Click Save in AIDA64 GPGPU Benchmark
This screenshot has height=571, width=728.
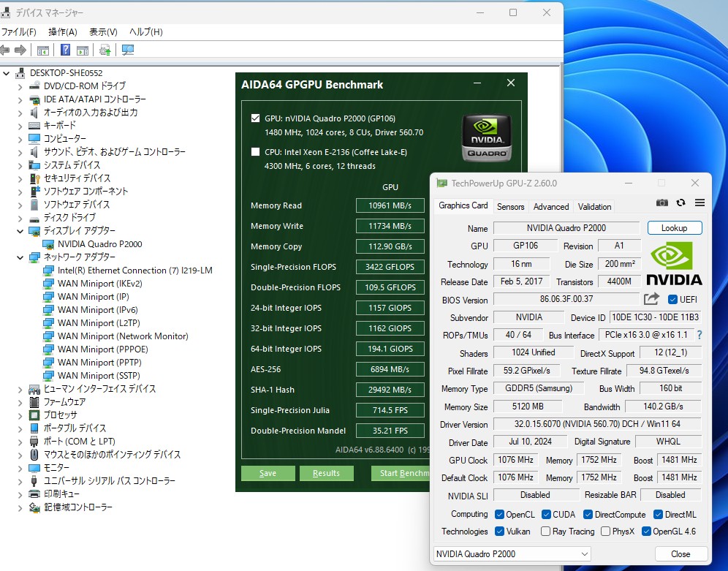[x=268, y=473]
